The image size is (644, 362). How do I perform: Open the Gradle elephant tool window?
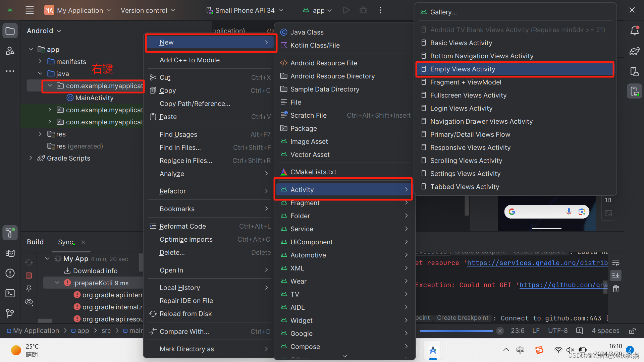coord(634,51)
